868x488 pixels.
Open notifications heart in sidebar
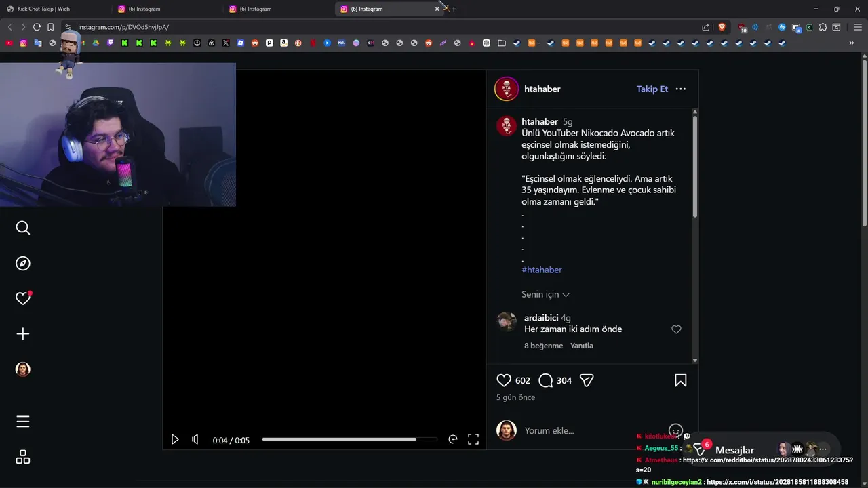[23, 298]
